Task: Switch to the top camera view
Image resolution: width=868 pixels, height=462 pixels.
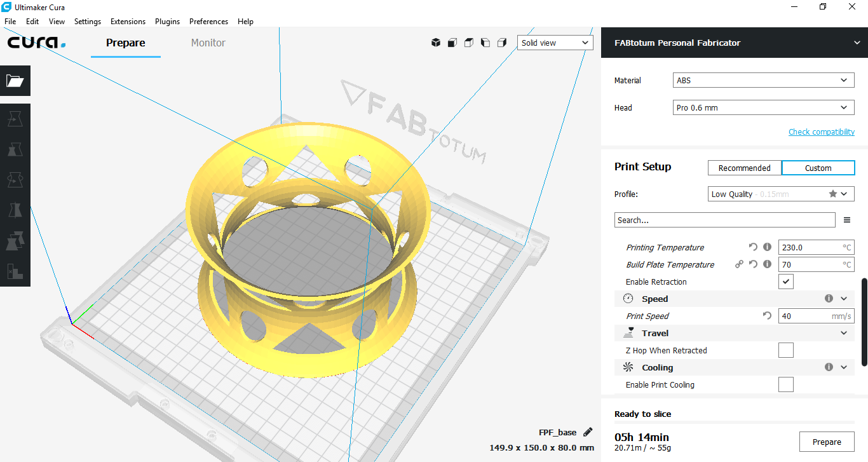Action: pos(469,43)
